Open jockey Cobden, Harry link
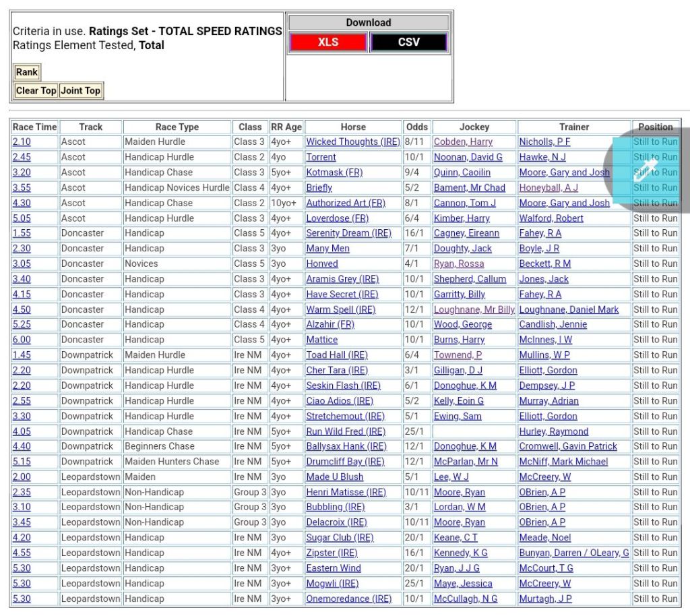690x616 pixels. [463, 142]
